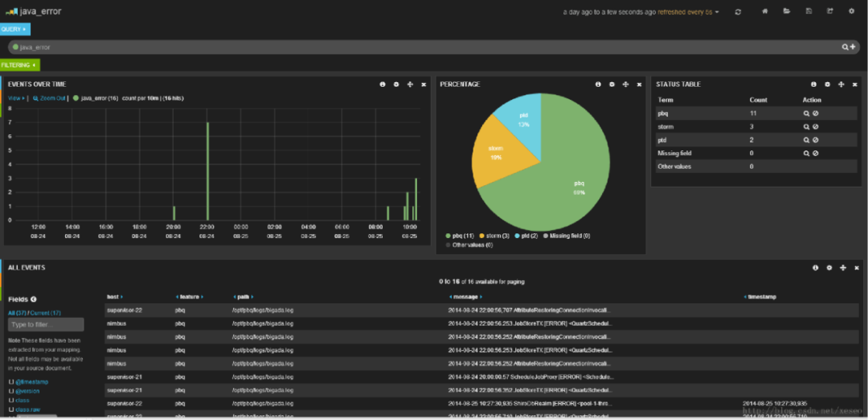This screenshot has width=868, height=420.
Task: Exclude pbq using its ban icon
Action: point(816,113)
